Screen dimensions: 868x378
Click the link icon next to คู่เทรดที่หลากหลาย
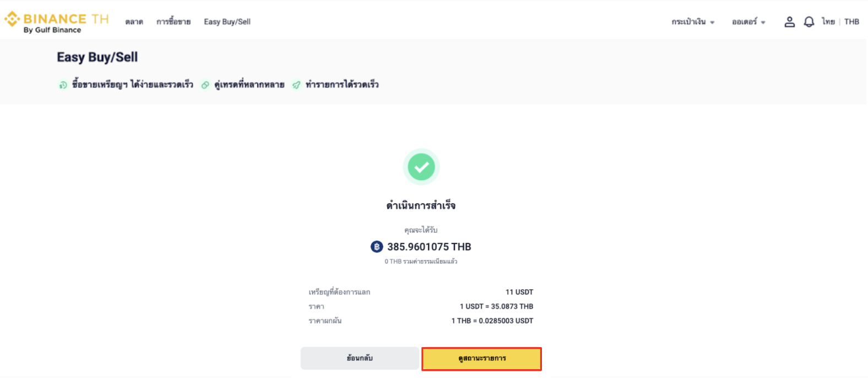click(205, 85)
